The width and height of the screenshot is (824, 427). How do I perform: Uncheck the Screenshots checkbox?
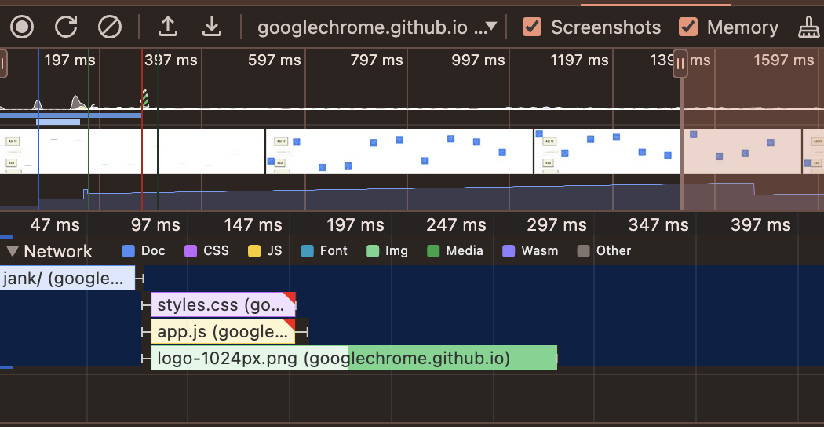pyautogui.click(x=533, y=27)
